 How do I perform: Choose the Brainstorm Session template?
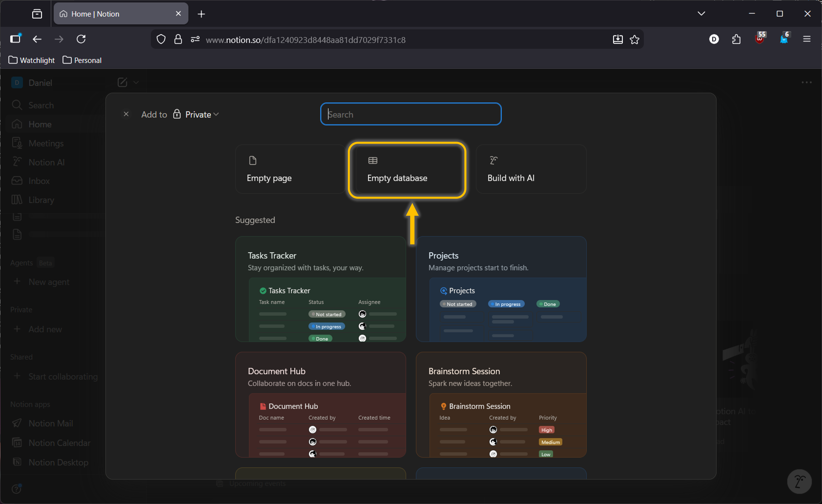501,404
